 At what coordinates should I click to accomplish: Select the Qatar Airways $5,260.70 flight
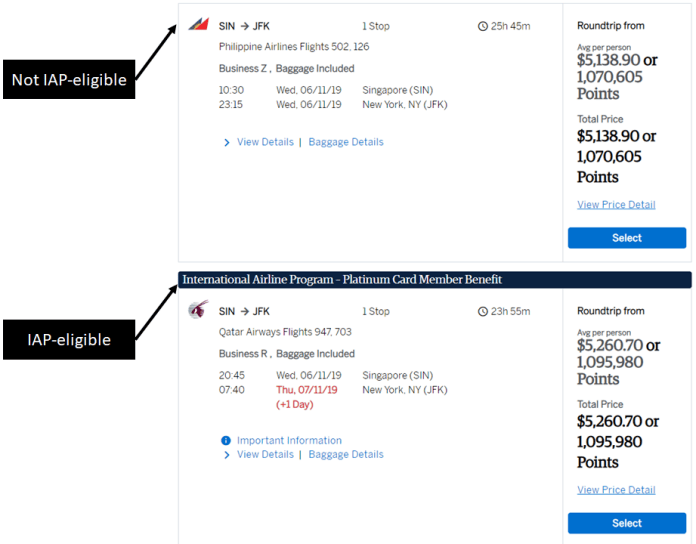[627, 523]
